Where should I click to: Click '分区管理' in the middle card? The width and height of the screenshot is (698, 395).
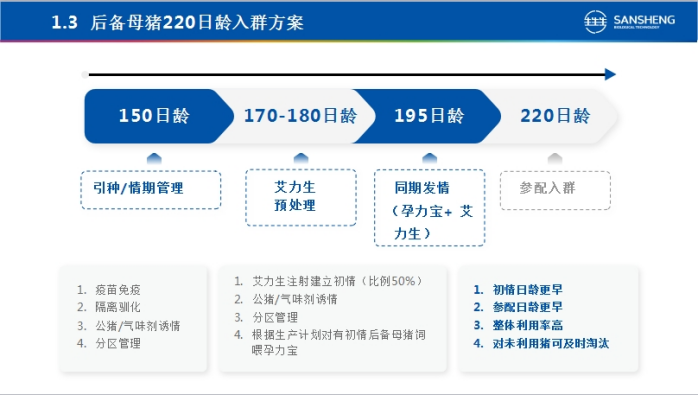point(275,318)
